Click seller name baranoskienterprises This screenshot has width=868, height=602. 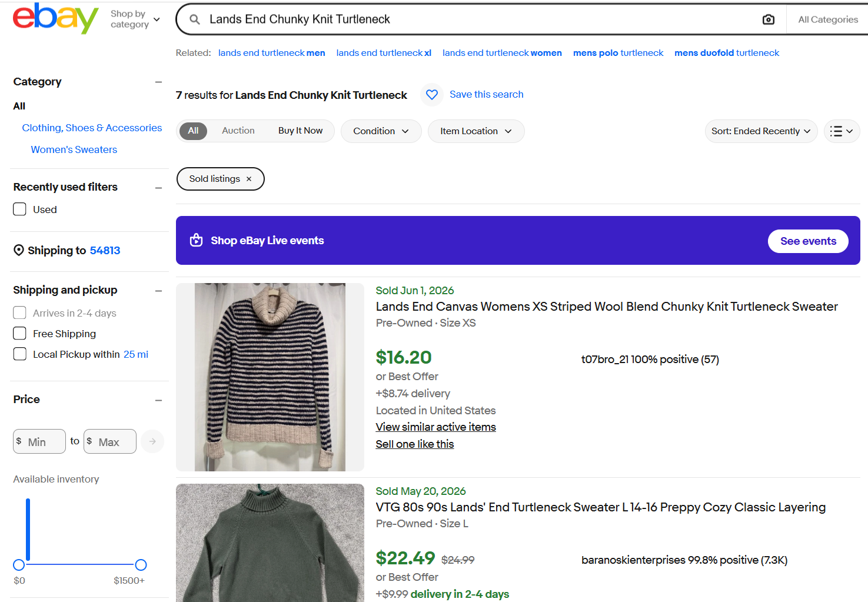(x=633, y=560)
